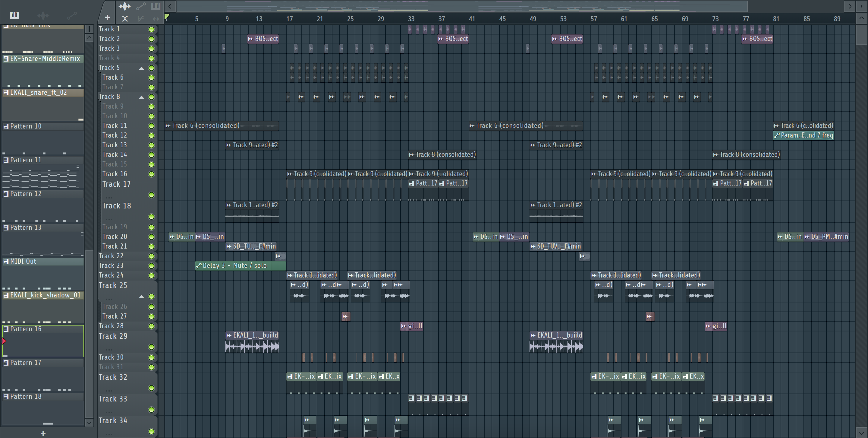Select EKALI_snare_ft_02 in the picker list
The width and height of the screenshot is (868, 438).
43,105
